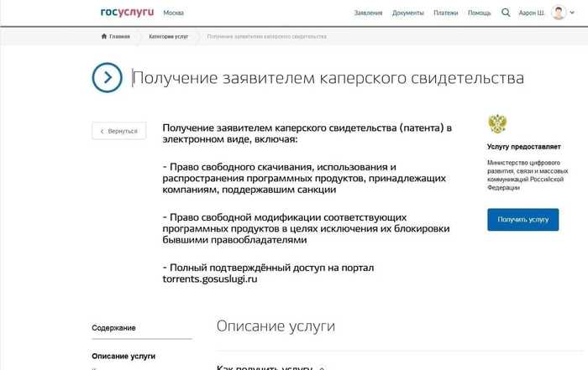Viewport: 588px width, 370px height.
Task: Expand the account dropdown arrow
Action: click(572, 13)
